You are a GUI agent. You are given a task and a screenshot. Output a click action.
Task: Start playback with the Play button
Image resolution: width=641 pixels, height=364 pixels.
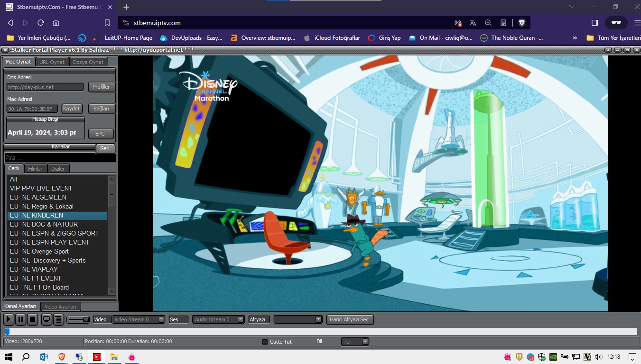coord(9,319)
